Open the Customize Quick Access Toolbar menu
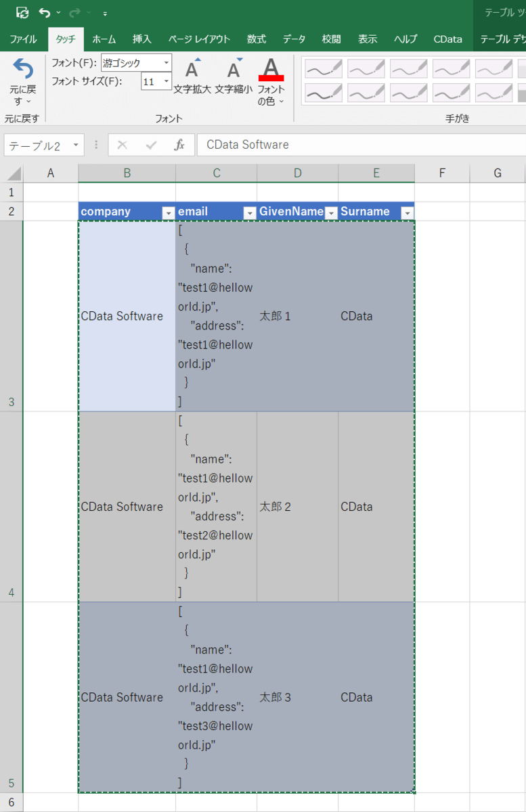 (x=105, y=13)
